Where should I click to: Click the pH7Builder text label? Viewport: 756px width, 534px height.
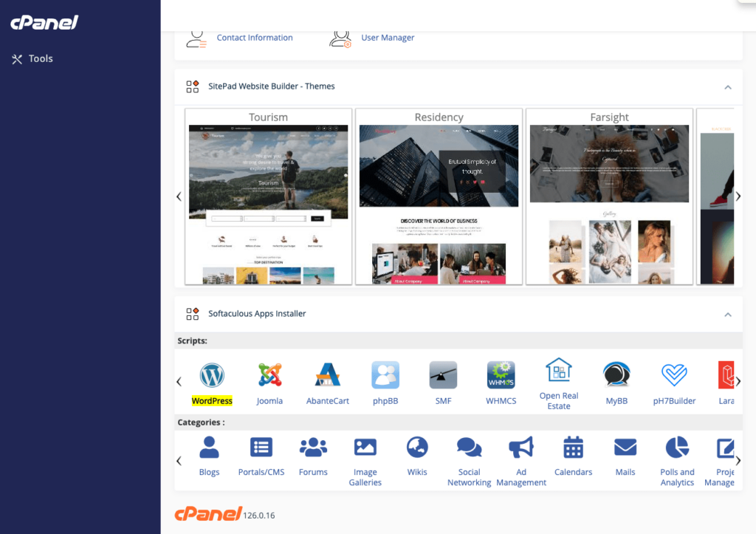point(674,401)
